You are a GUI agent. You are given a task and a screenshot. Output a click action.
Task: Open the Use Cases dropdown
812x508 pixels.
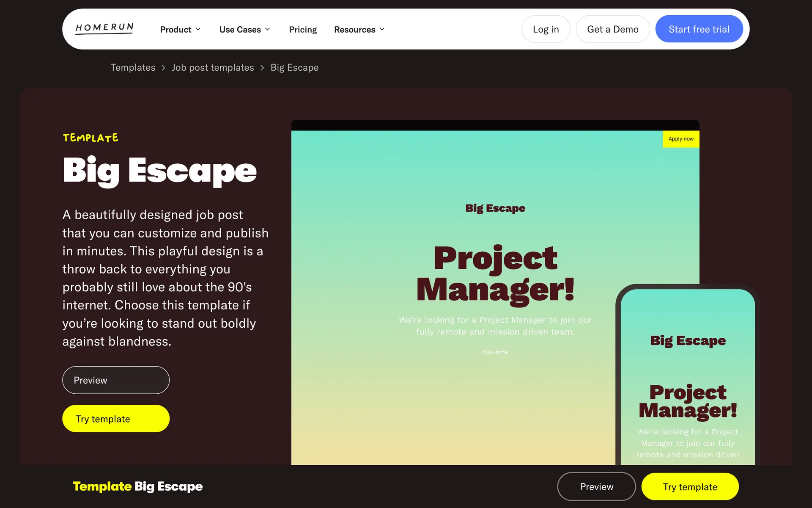point(244,30)
